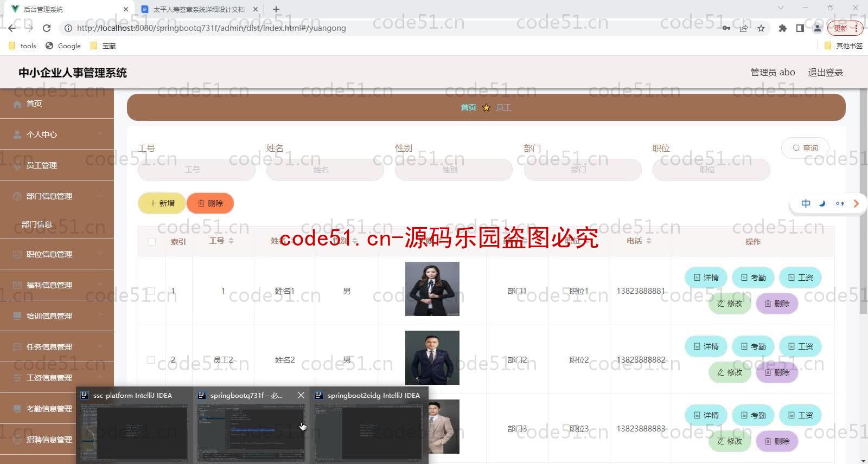Click purple 删除 for employee 姓名2
Screen dimensions: 868x464
(x=777, y=372)
